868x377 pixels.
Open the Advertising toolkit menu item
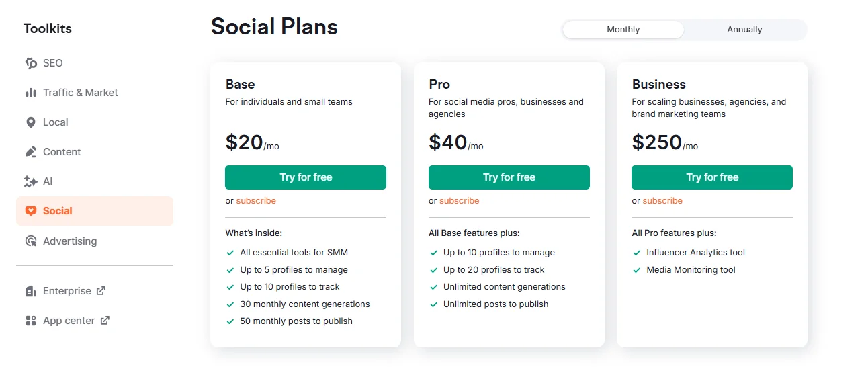[x=70, y=241]
